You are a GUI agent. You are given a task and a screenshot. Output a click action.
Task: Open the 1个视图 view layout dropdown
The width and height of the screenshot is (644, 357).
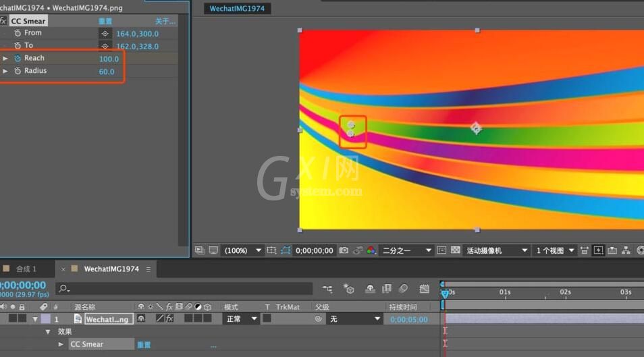pyautogui.click(x=554, y=250)
